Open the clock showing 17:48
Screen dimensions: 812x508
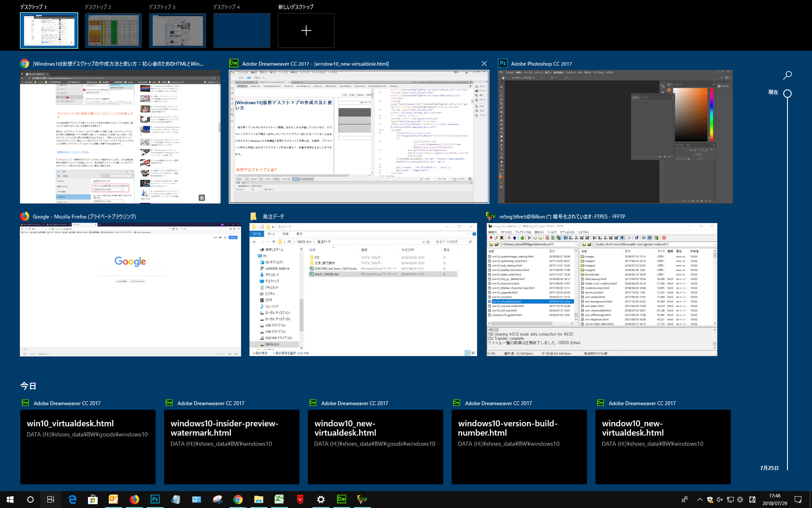pyautogui.click(x=775, y=500)
